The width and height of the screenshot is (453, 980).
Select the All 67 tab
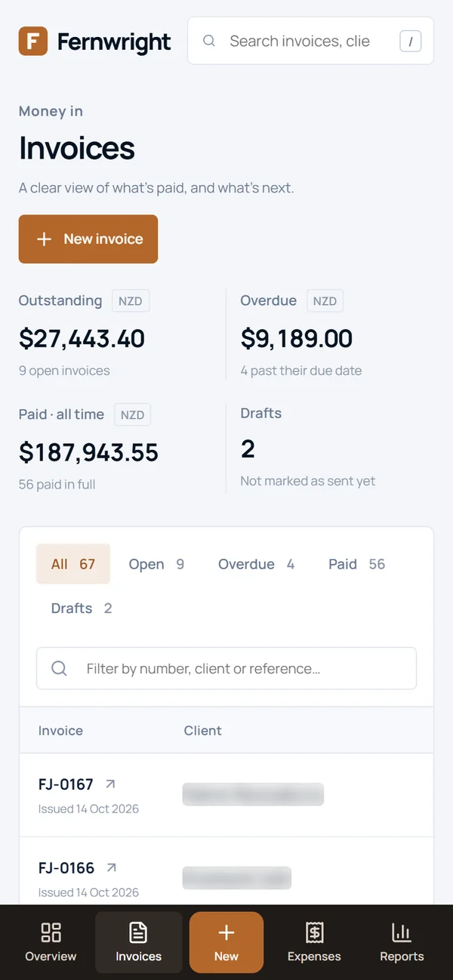pyautogui.click(x=73, y=564)
